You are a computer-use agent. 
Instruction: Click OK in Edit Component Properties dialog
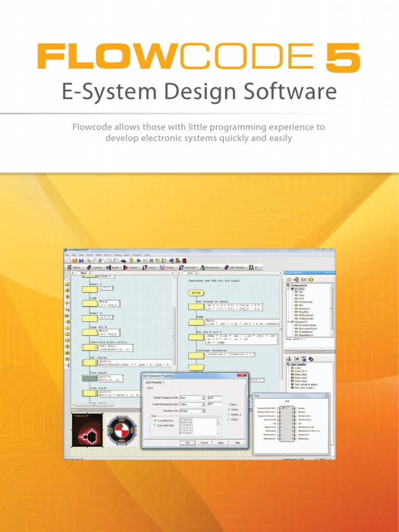[x=187, y=443]
